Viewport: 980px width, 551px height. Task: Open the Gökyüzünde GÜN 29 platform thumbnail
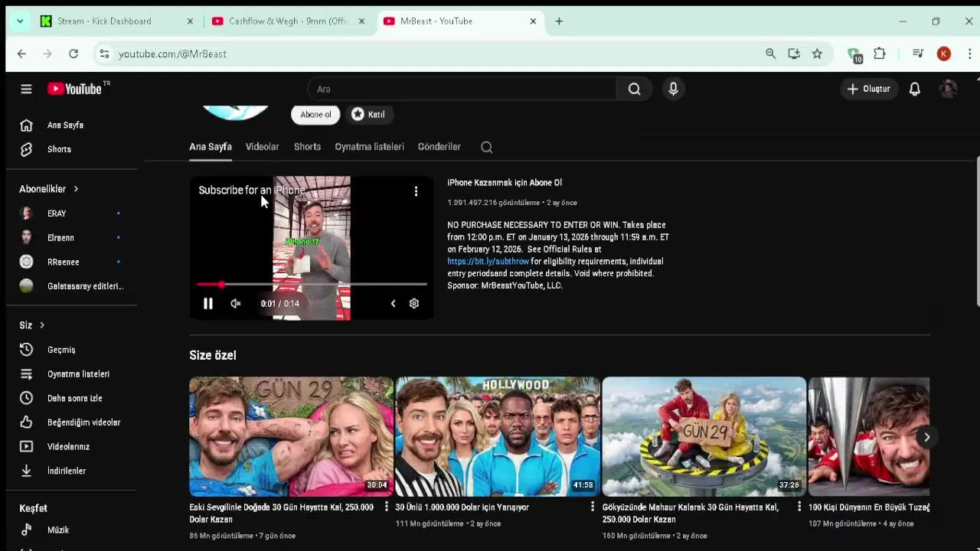tap(704, 436)
